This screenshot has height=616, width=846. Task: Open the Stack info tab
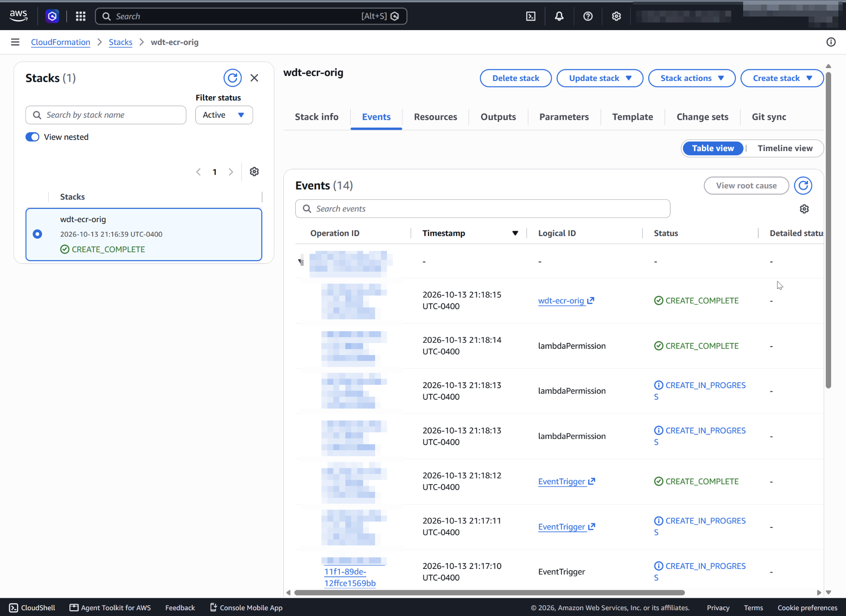[x=317, y=117]
